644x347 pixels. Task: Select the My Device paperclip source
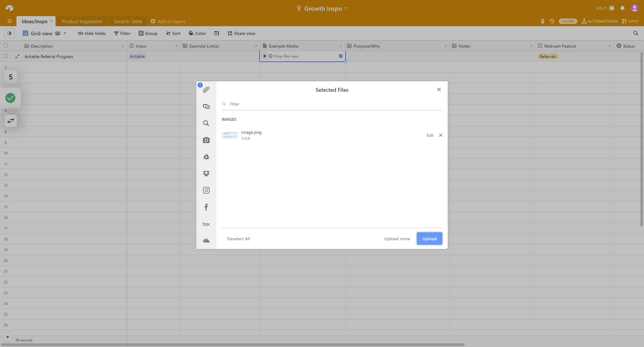[x=206, y=90]
